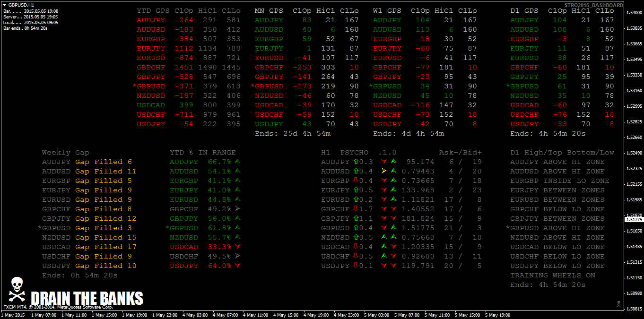Image resolution: width=644 pixels, height=319 pixels.
Task: Select the green arrow after EURGBP 41.1%
Action: [x=237, y=181]
